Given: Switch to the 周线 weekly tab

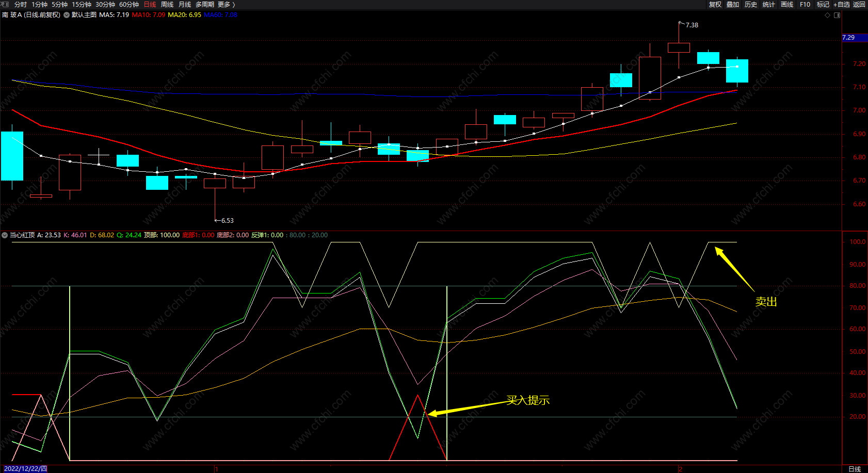Looking at the screenshot, I should (x=167, y=4).
